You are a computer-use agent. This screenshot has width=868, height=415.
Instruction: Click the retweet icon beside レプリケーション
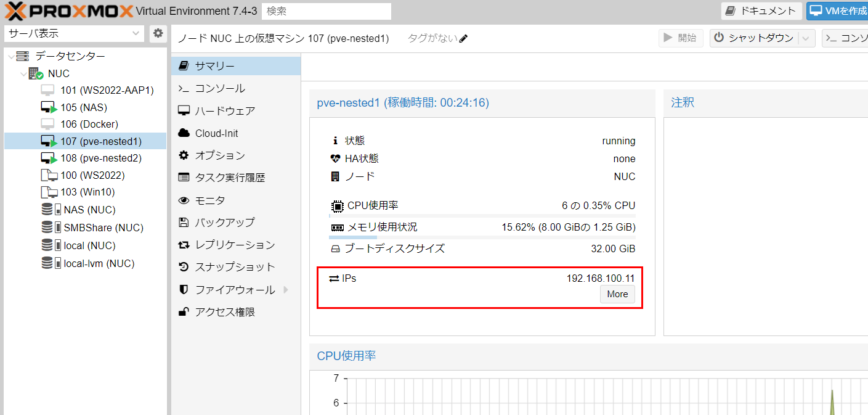[x=184, y=245]
